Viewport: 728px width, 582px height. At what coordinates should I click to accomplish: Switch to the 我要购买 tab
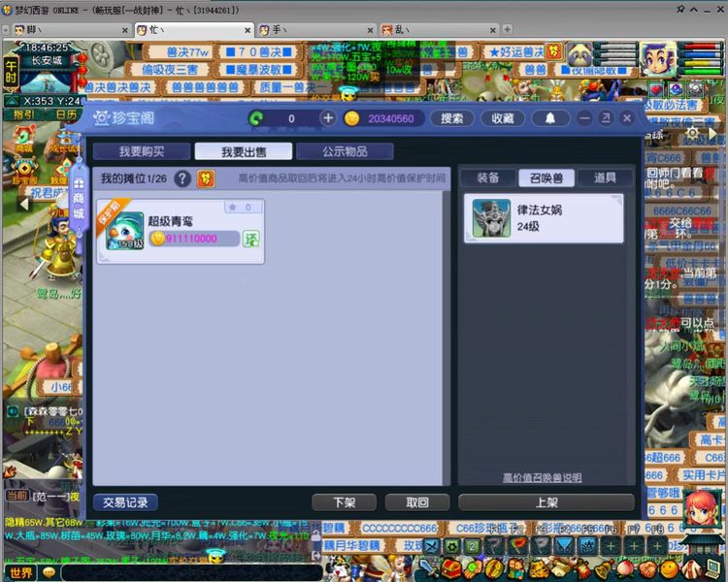(x=142, y=151)
